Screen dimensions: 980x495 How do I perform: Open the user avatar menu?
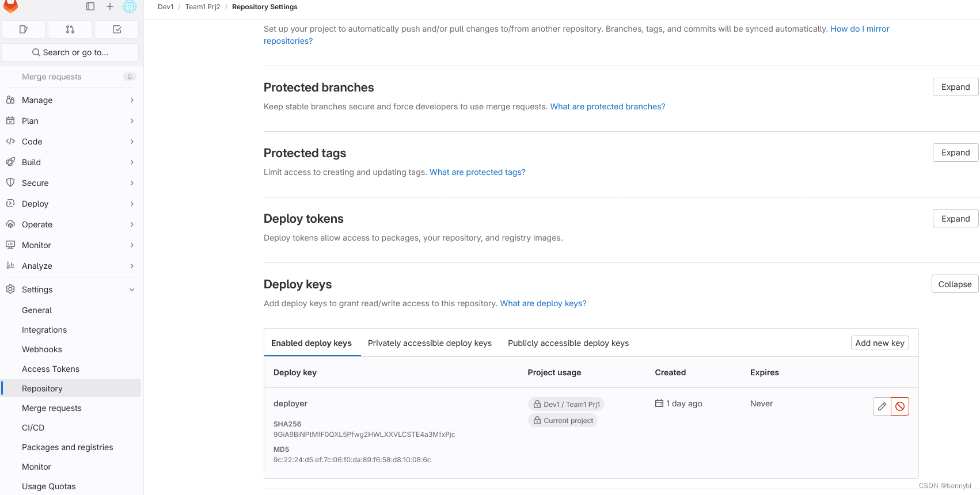click(x=130, y=6)
